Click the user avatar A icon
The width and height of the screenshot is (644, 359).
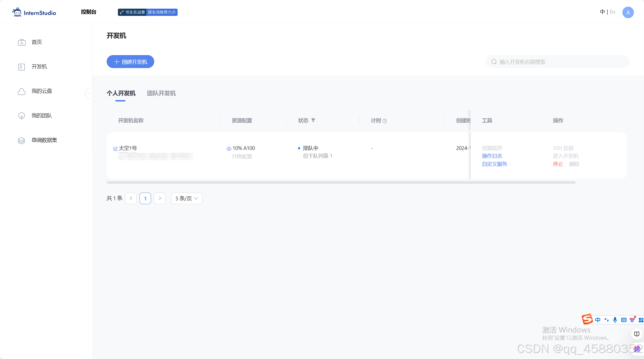click(628, 12)
